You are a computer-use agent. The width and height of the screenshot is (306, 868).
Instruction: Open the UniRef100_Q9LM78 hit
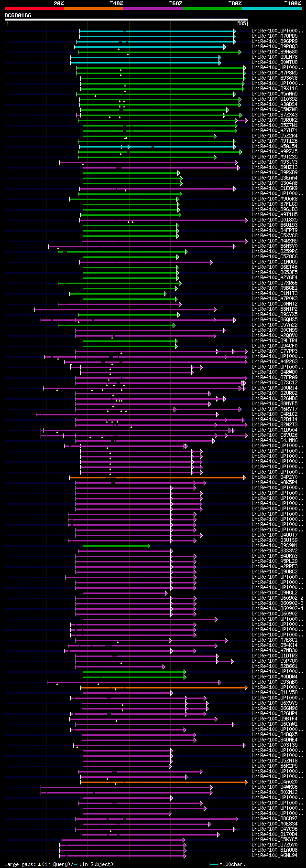[x=274, y=57]
